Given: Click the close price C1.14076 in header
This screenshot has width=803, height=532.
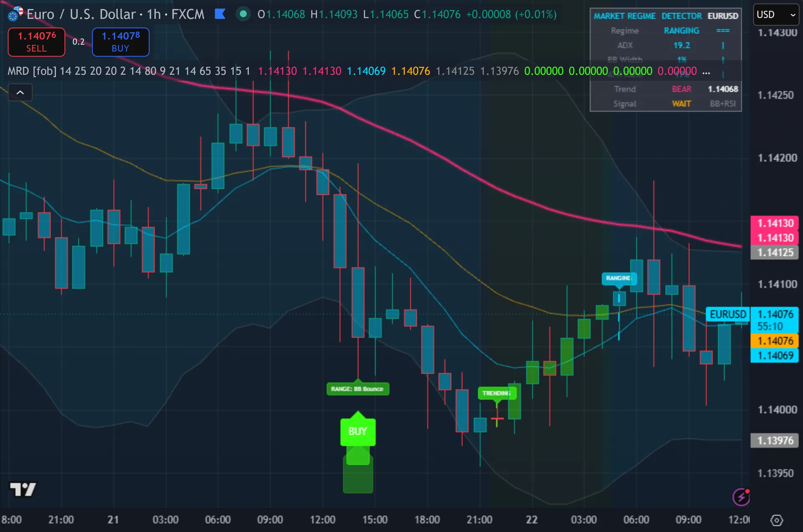Looking at the screenshot, I should [x=437, y=15].
